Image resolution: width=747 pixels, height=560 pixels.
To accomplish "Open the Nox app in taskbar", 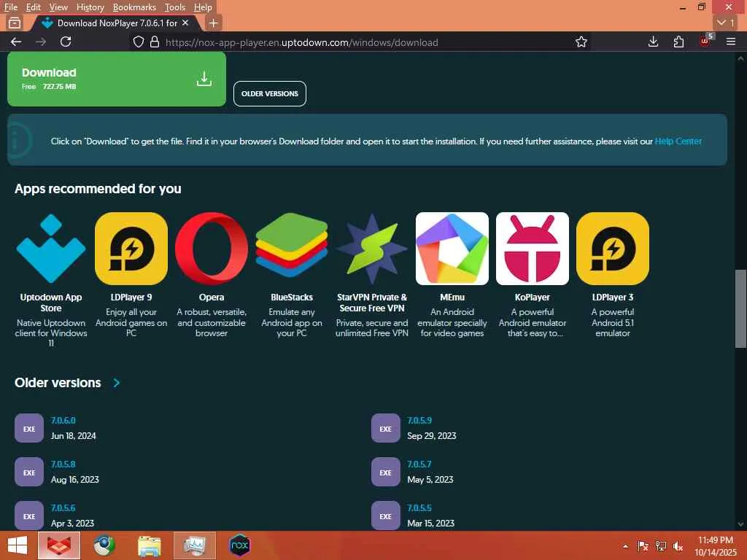I will coord(239,545).
